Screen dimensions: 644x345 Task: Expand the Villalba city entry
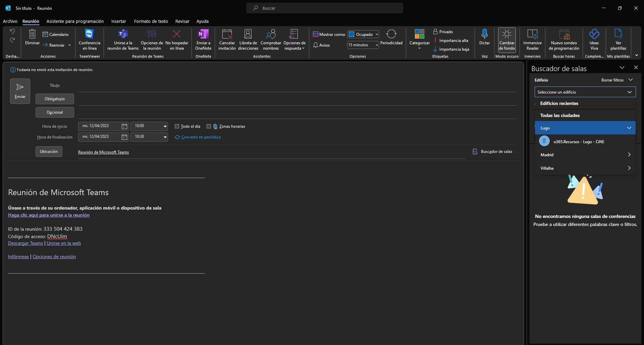629,168
